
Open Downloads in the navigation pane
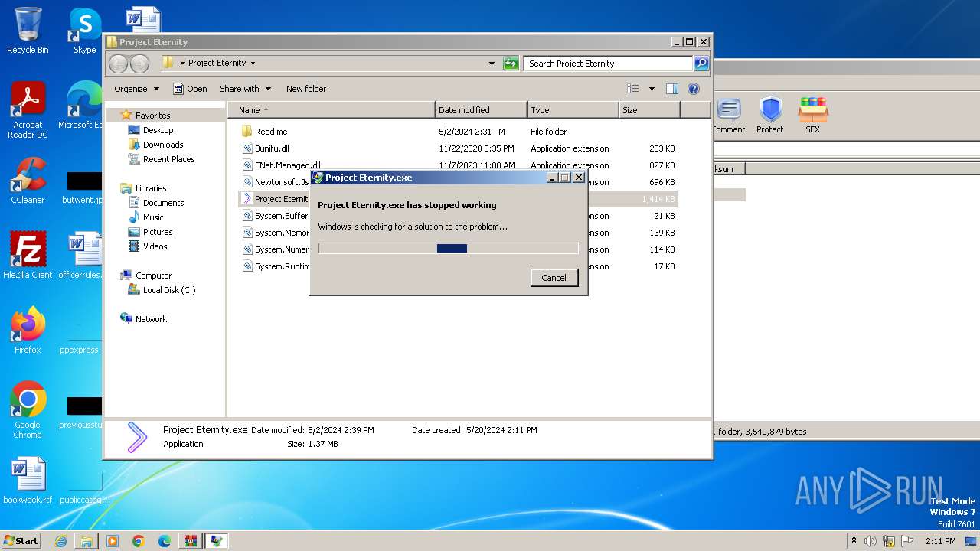162,145
